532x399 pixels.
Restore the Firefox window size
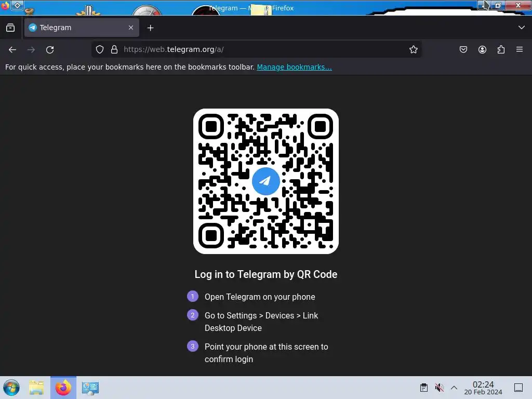[x=498, y=5]
